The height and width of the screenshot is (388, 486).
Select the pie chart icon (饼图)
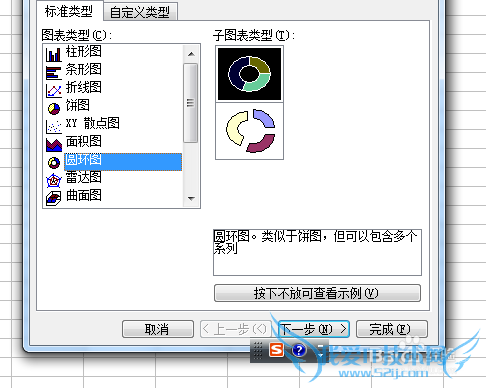[54, 108]
